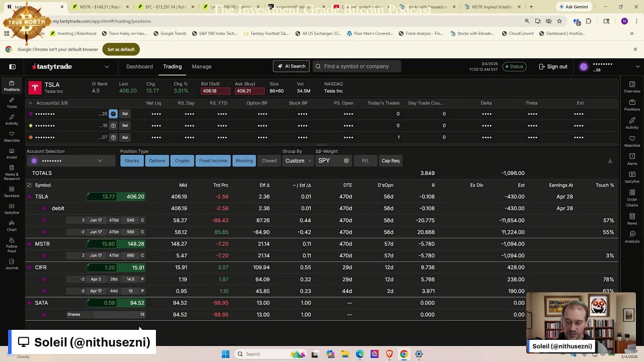Toggle the Crypto position type filter
Viewport: 644px width, 362px height.
182,161
